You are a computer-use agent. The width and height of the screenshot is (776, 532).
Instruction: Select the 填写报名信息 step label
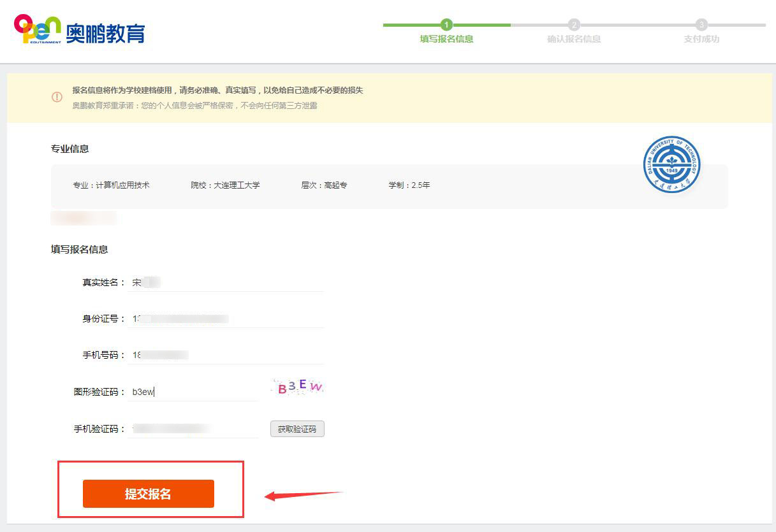tap(446, 38)
